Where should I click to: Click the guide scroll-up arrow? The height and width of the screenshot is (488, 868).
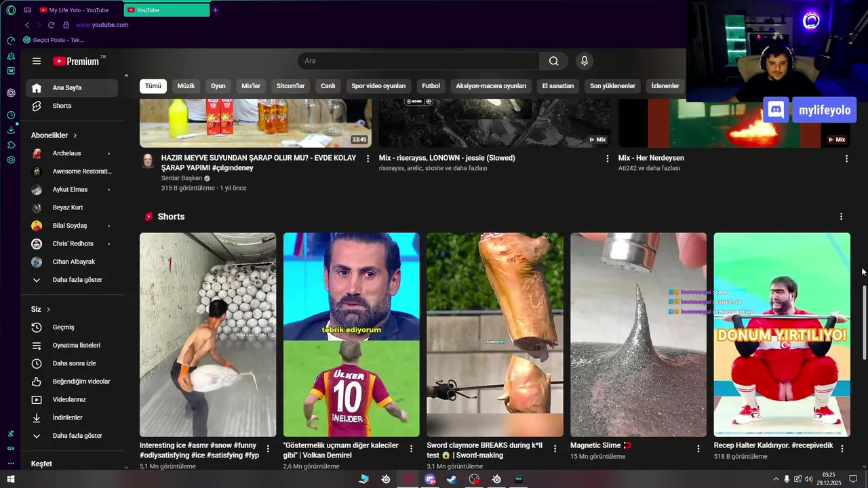[x=126, y=76]
